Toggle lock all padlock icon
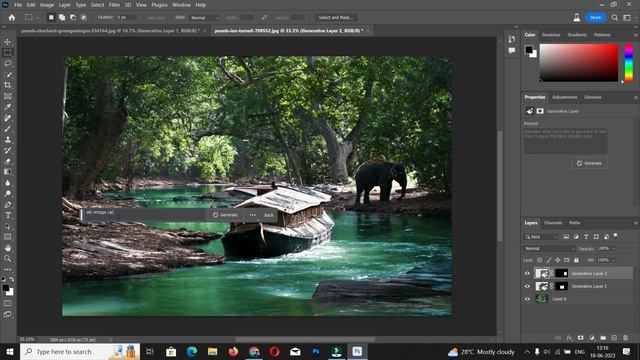The width and height of the screenshot is (640, 360). 576,260
